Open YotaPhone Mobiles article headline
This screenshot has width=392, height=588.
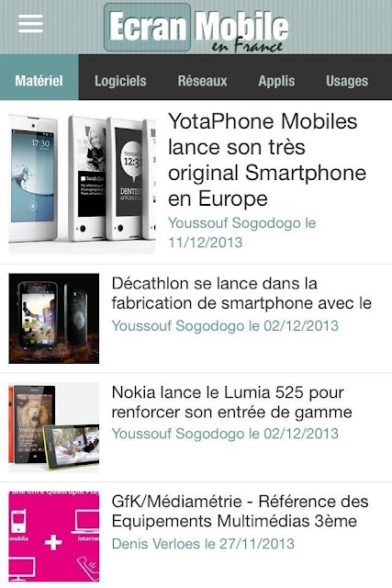click(x=267, y=160)
